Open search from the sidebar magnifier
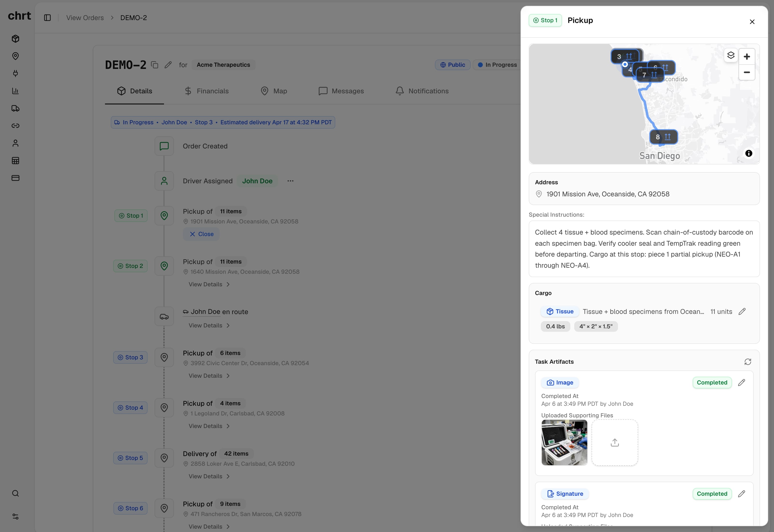Screen dimensions: 774x532 (15, 493)
